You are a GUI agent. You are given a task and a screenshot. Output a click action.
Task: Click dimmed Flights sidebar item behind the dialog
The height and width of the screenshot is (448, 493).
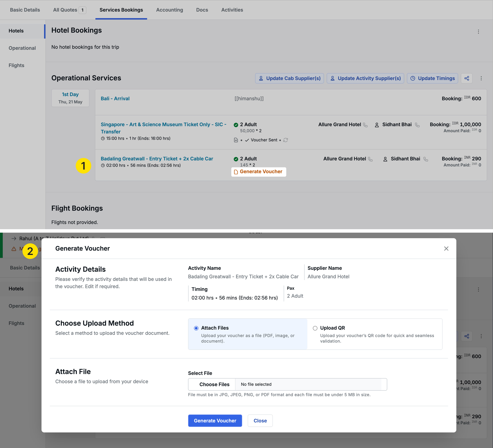click(16, 323)
